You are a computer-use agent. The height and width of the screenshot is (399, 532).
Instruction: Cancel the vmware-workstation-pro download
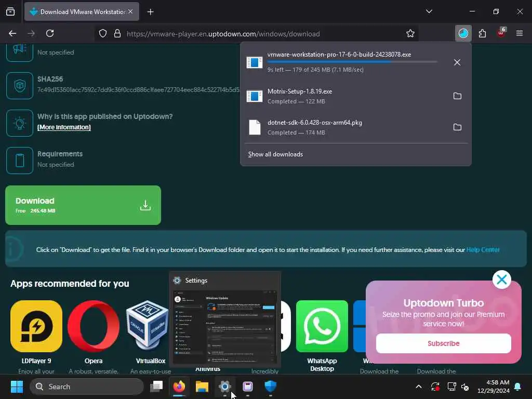pos(457,62)
